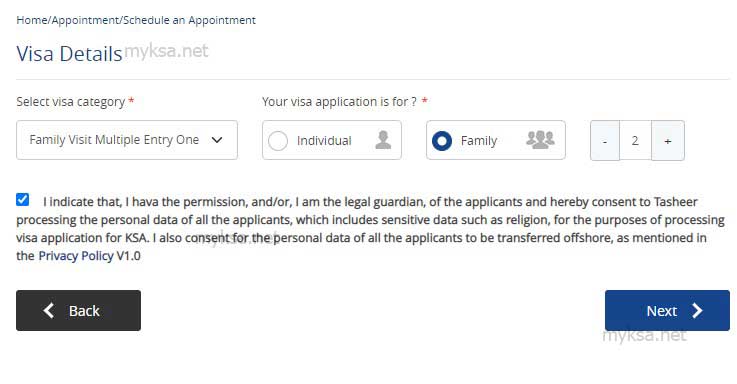Click the Individual label text

point(324,141)
